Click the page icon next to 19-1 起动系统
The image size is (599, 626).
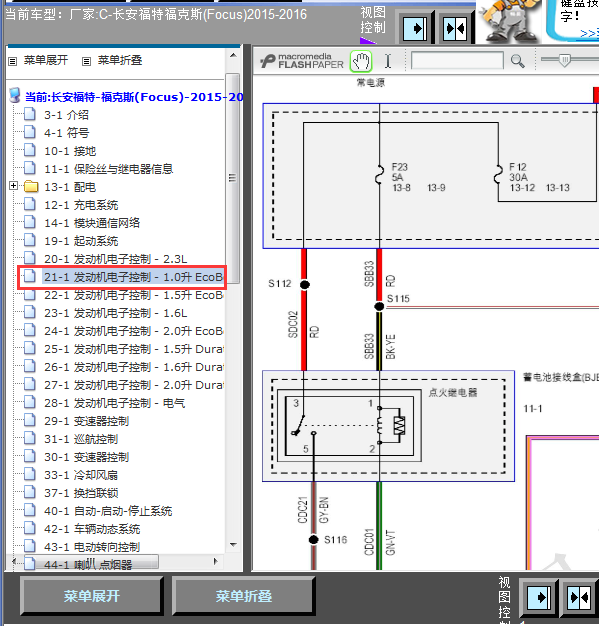click(x=30, y=240)
